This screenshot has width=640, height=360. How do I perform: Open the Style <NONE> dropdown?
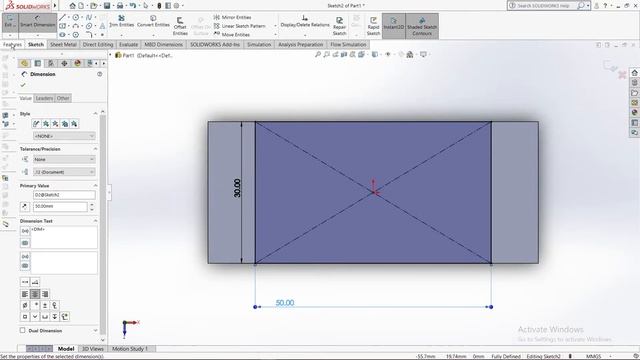[x=64, y=136]
